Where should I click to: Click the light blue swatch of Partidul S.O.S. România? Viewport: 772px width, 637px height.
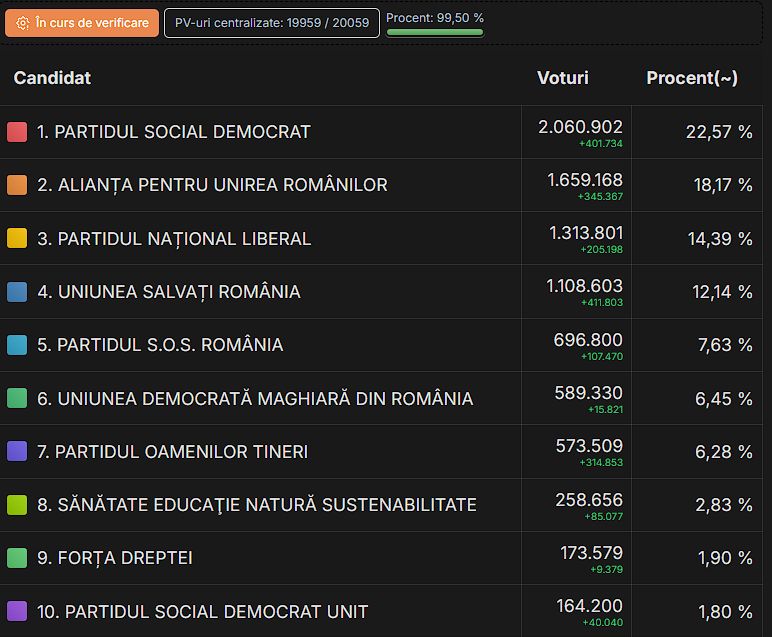tap(17, 345)
